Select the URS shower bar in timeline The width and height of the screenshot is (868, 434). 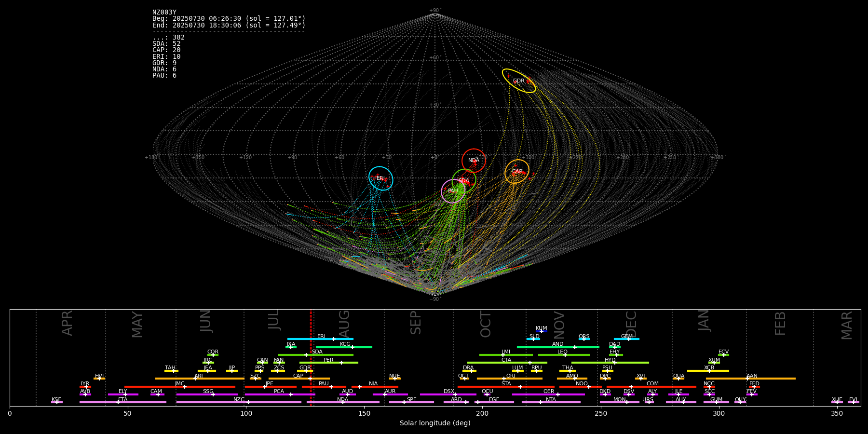pos(649,402)
